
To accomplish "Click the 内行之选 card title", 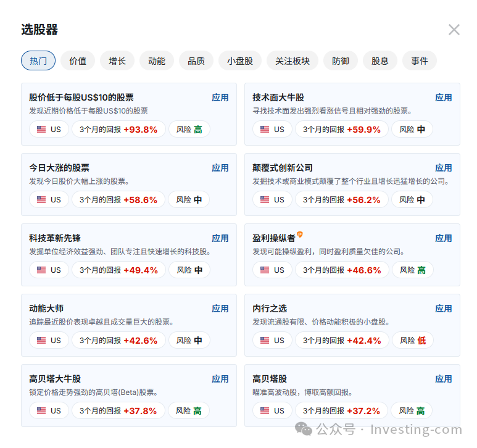I will coord(270,308).
